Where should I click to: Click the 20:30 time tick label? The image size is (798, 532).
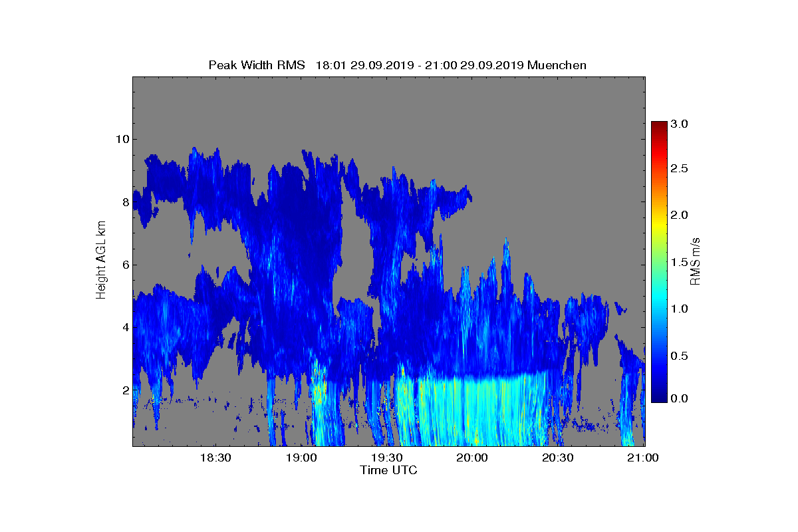tap(557, 458)
